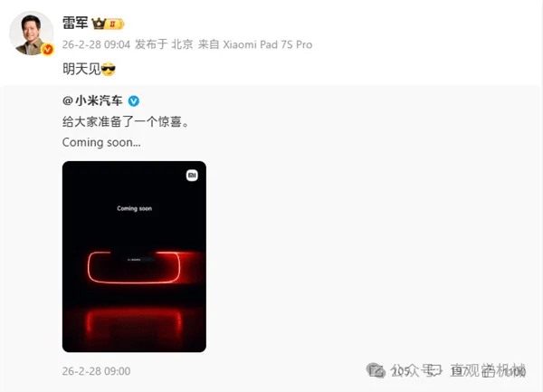The width and height of the screenshot is (543, 392).
Task: Click the 26-2-28 09:04 post timestamp
Action: pos(96,44)
